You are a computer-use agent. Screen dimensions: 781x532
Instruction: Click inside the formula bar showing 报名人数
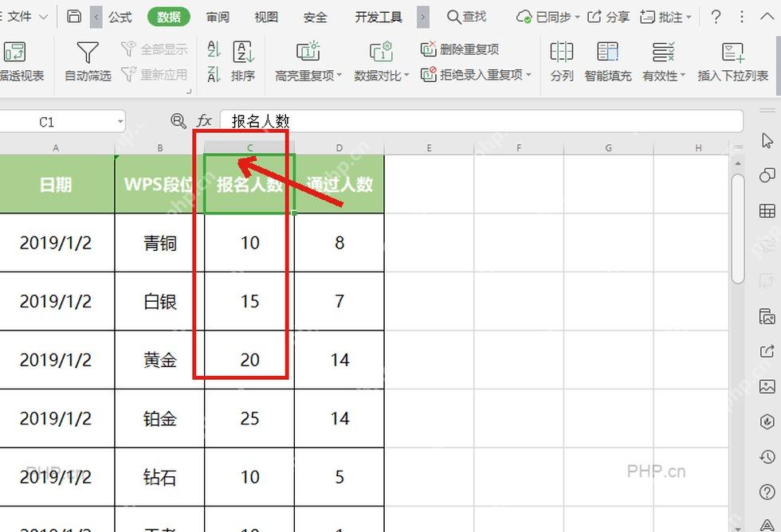click(481, 121)
